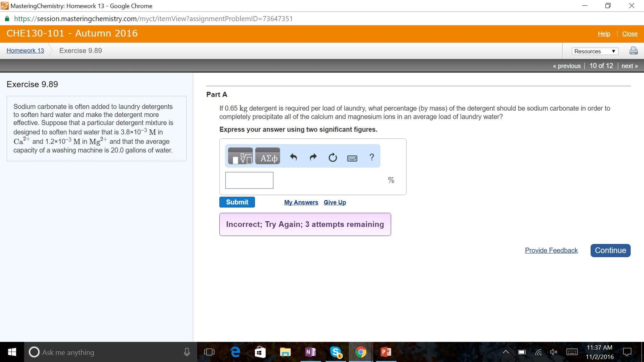Click My Answers link

[301, 202]
